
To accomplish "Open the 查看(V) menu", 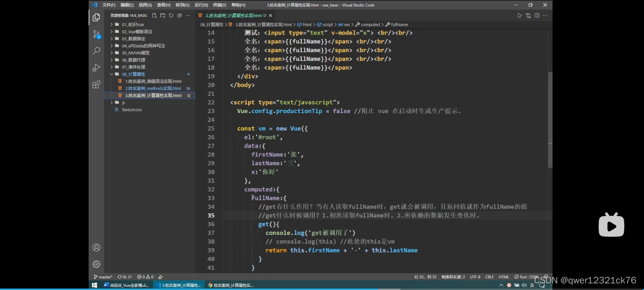I will coord(164,5).
